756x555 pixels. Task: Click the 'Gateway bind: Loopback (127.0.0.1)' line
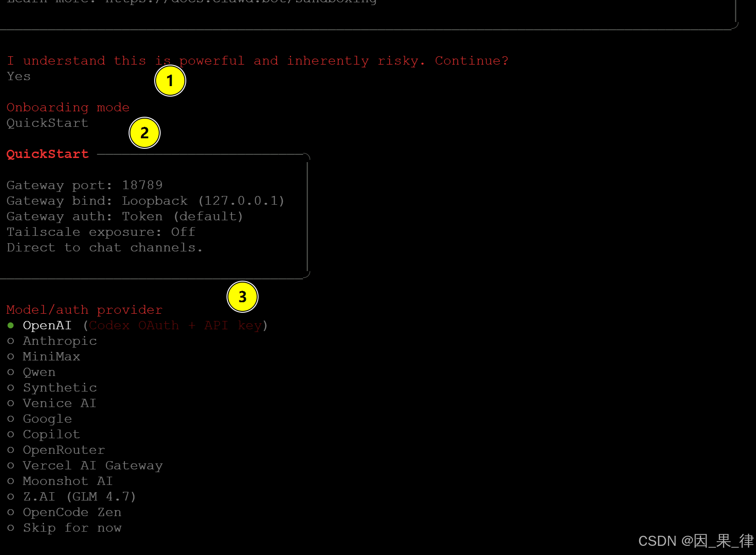point(146,201)
